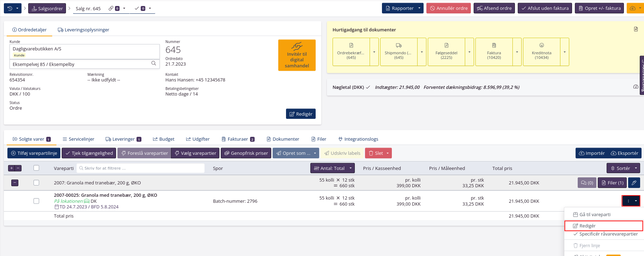
Task: Switch to the Leveringsoplysninger tab
Action: [83, 30]
